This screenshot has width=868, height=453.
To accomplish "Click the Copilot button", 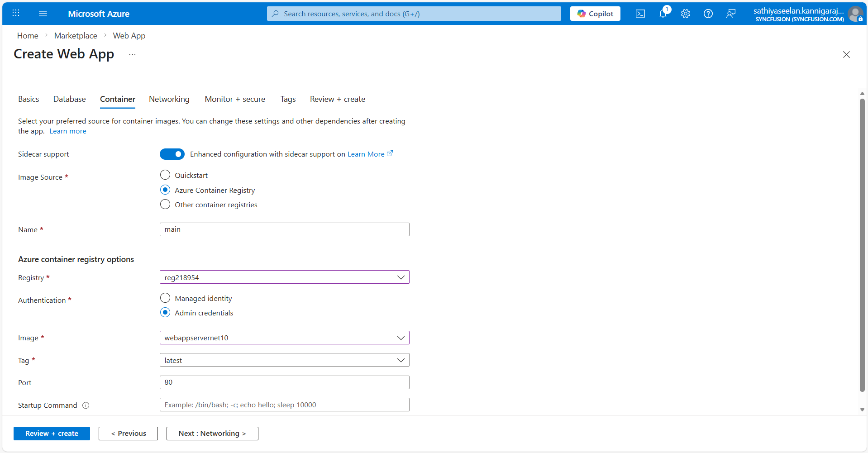I will [x=595, y=14].
